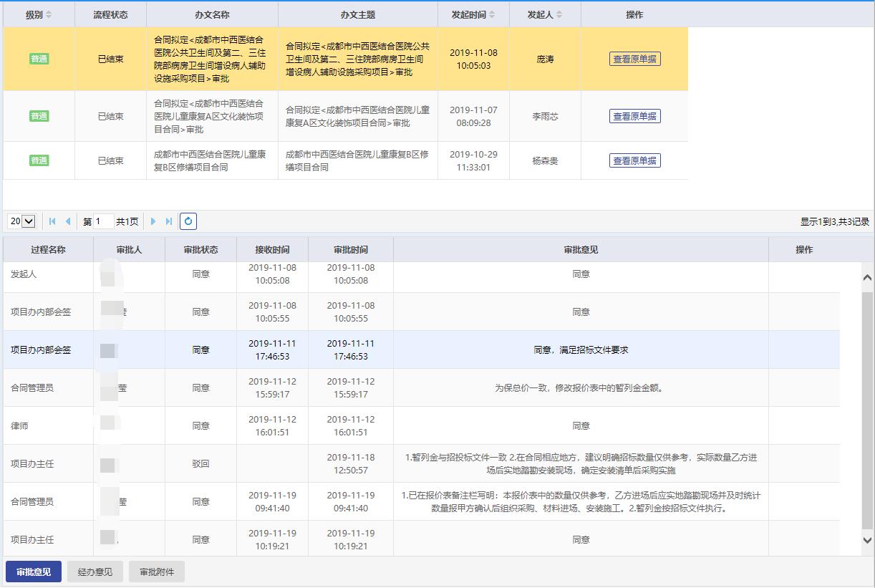Image resolution: width=875 pixels, height=588 pixels.
Task: Sort by 级别 column using sort icon
Action: click(49, 15)
